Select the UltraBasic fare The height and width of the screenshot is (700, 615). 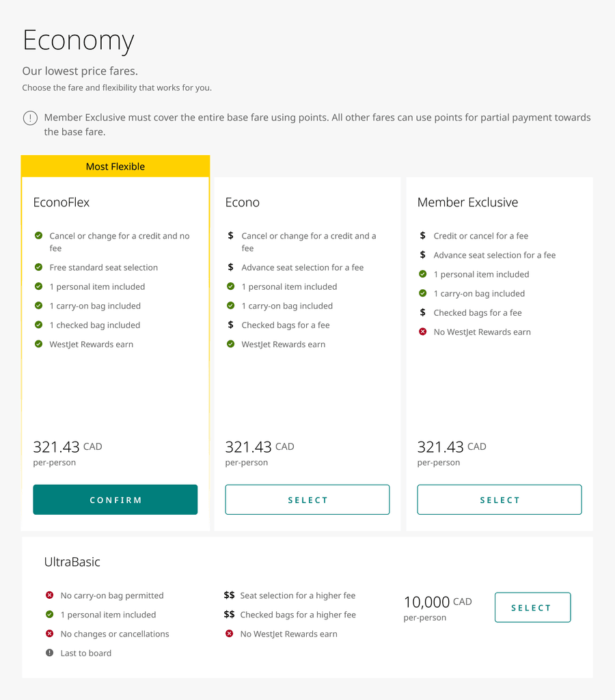click(x=532, y=607)
